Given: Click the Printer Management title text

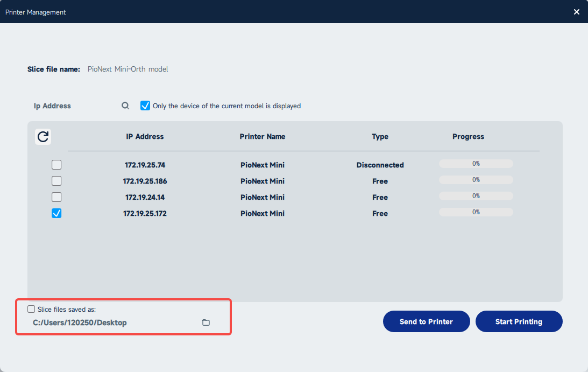Looking at the screenshot, I should tap(36, 12).
